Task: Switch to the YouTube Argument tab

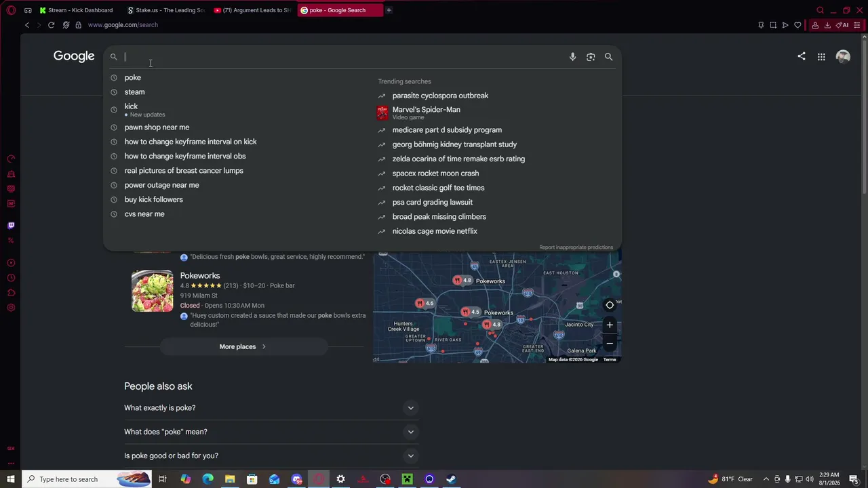Action: point(252,10)
